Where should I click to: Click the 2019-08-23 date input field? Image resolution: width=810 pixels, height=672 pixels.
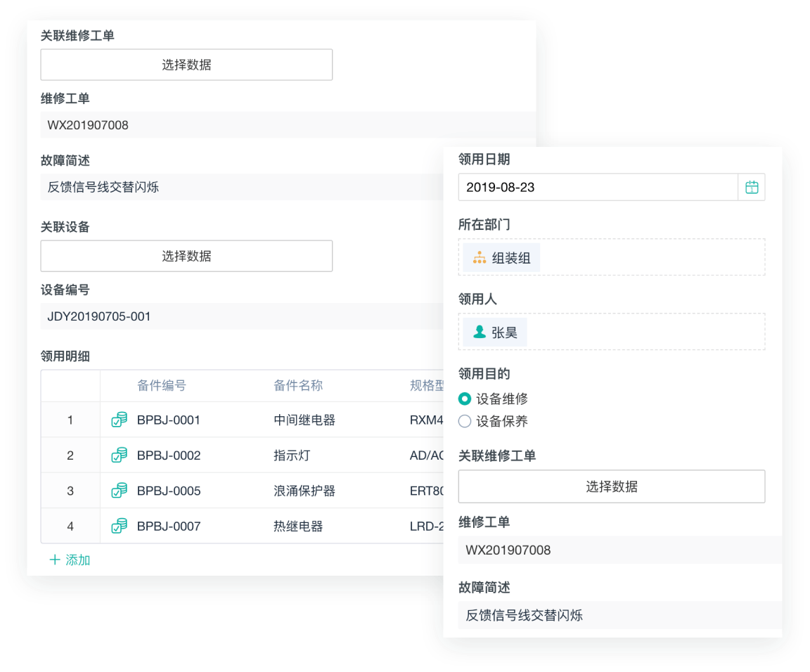(598, 188)
